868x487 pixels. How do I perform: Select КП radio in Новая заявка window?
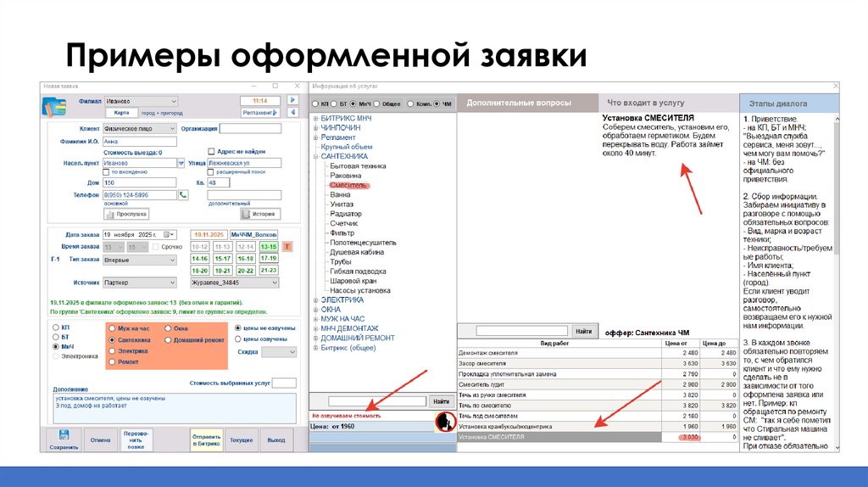pos(55,327)
